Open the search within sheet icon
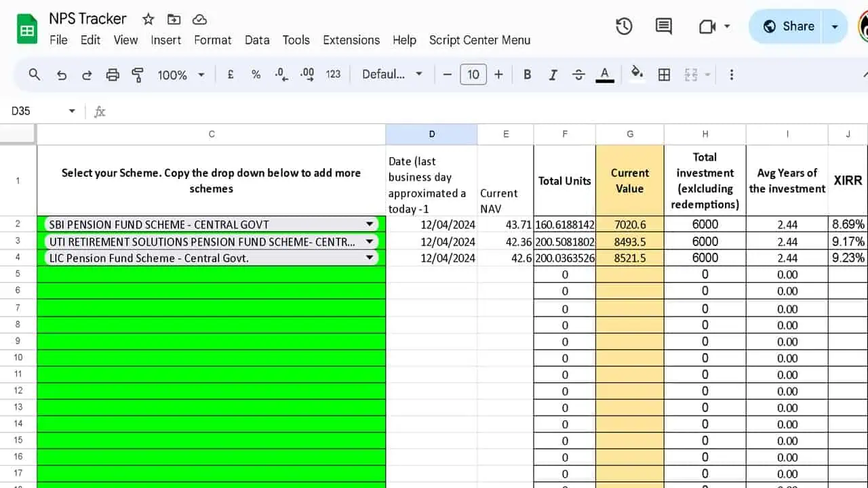The image size is (868, 488). pyautogui.click(x=34, y=75)
